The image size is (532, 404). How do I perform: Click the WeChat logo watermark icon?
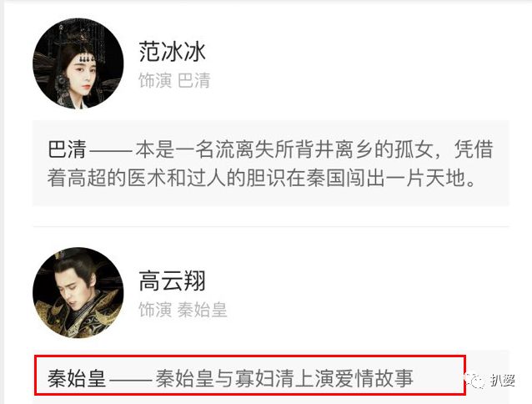[x=475, y=381]
